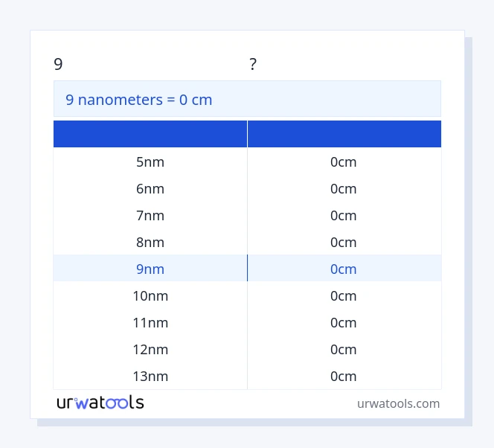Click the 0cm cell beside 13nm
494x448 pixels.
click(x=344, y=376)
